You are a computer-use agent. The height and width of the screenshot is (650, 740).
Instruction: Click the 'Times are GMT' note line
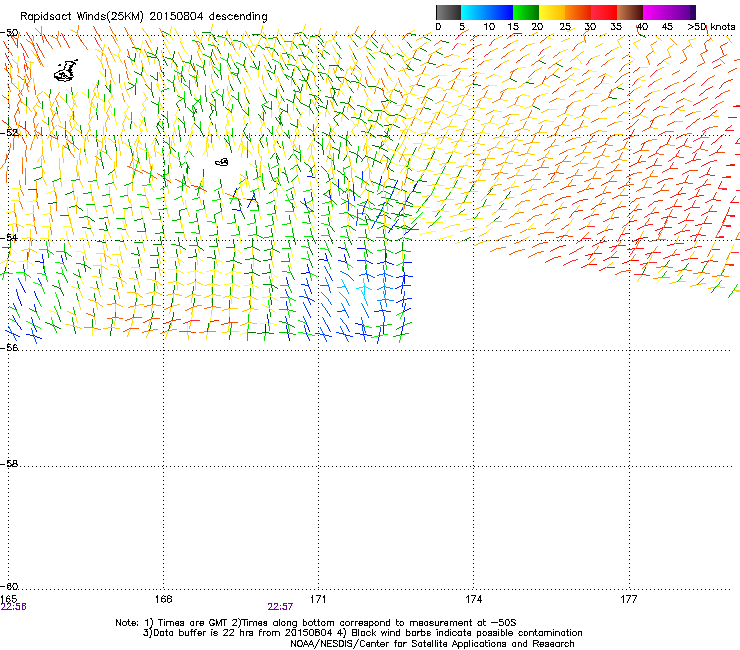click(316, 623)
